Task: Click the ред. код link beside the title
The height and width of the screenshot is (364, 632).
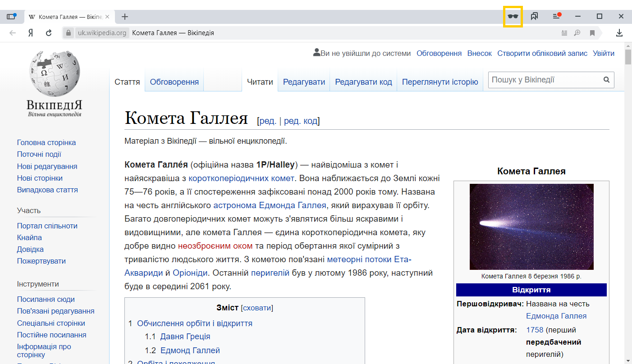Action: pyautogui.click(x=300, y=121)
